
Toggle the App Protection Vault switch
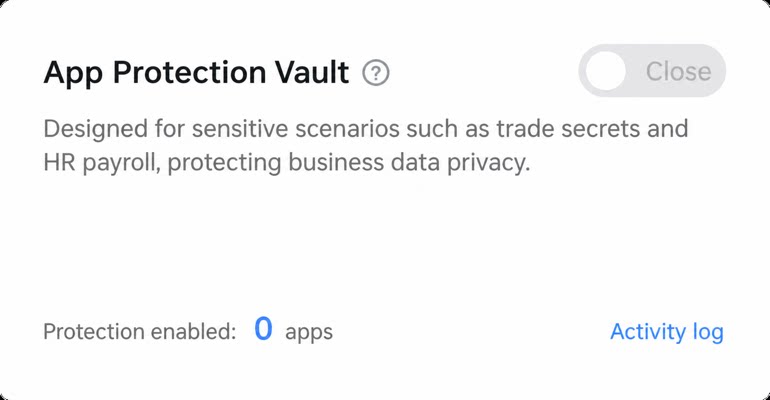pos(652,71)
